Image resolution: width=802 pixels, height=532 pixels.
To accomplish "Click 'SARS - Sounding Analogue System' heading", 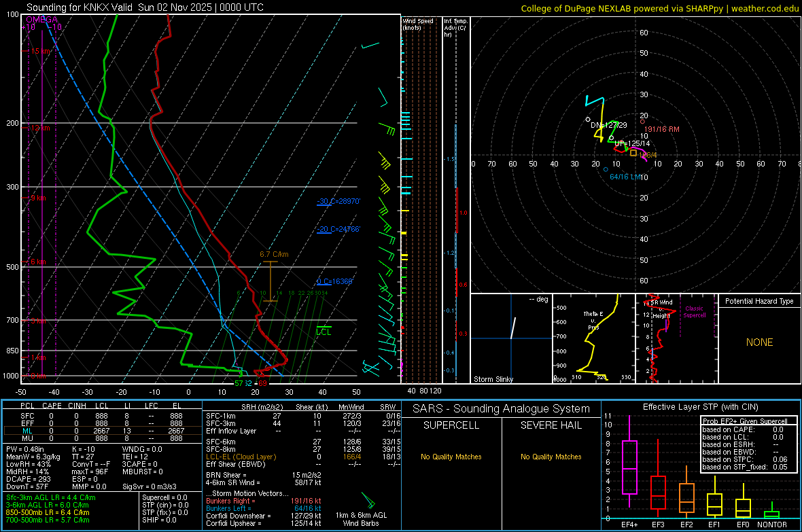I will pyautogui.click(x=502, y=409).
